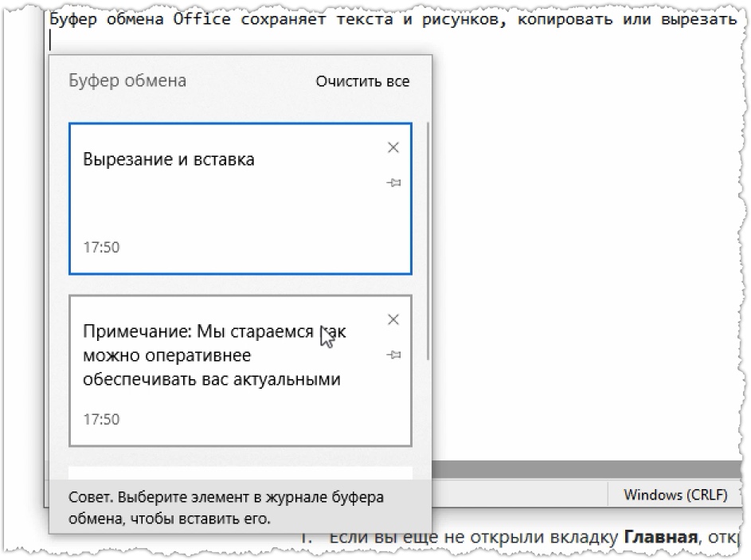Pin the "Примечание: Мы стараемся" entry
This screenshot has width=751, height=560.
[x=393, y=355]
